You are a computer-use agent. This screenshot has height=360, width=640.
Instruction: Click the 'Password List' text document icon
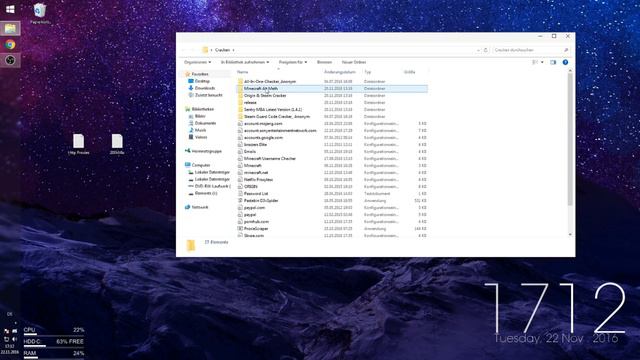tap(240, 193)
